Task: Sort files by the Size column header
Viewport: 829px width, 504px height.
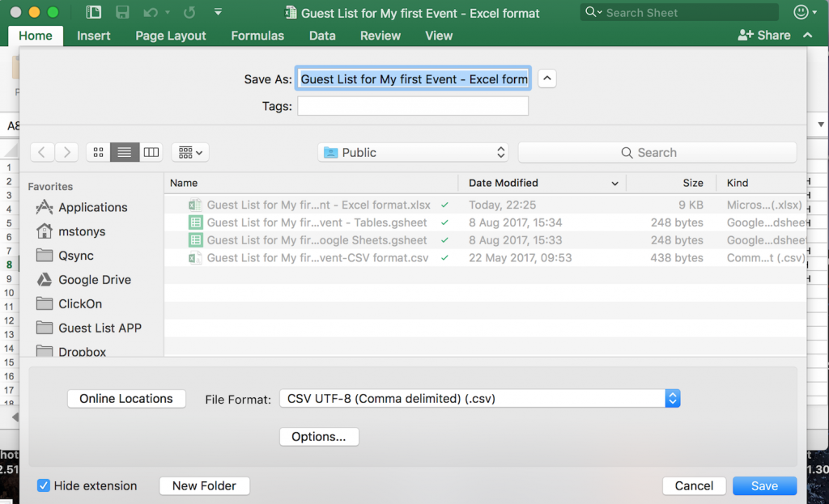Action: coord(671,183)
